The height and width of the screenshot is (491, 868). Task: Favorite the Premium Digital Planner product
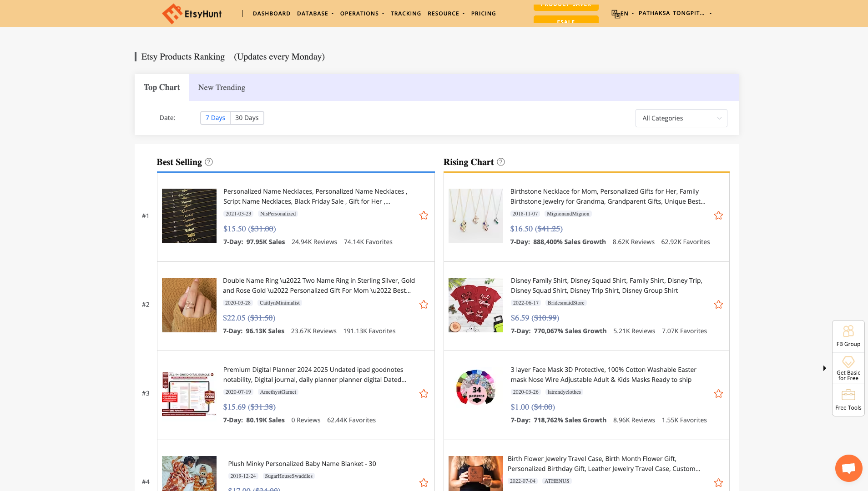coord(424,394)
